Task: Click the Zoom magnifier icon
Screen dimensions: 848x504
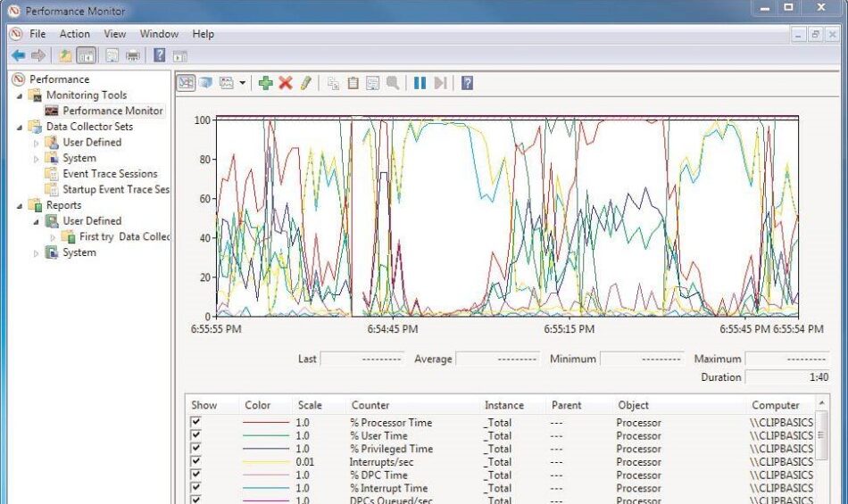Action: 393,83
